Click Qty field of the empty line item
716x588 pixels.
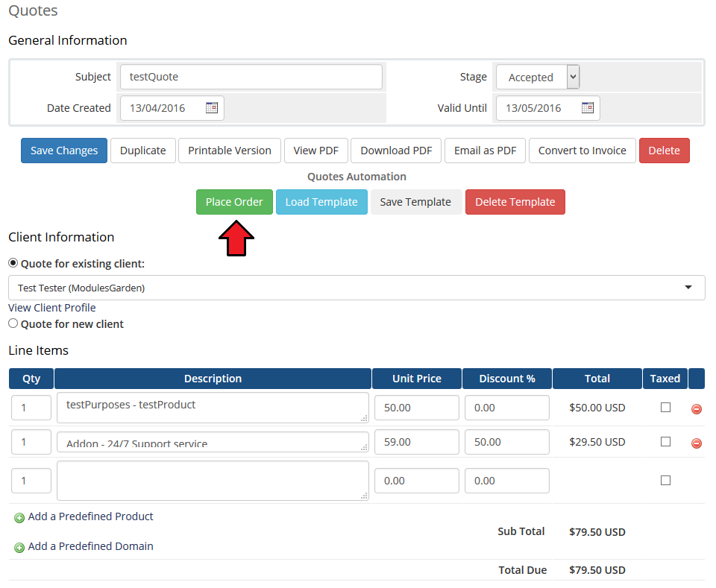point(31,481)
